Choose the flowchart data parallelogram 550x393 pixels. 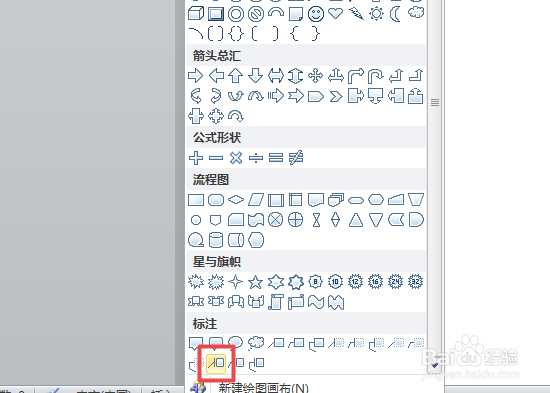(x=256, y=200)
